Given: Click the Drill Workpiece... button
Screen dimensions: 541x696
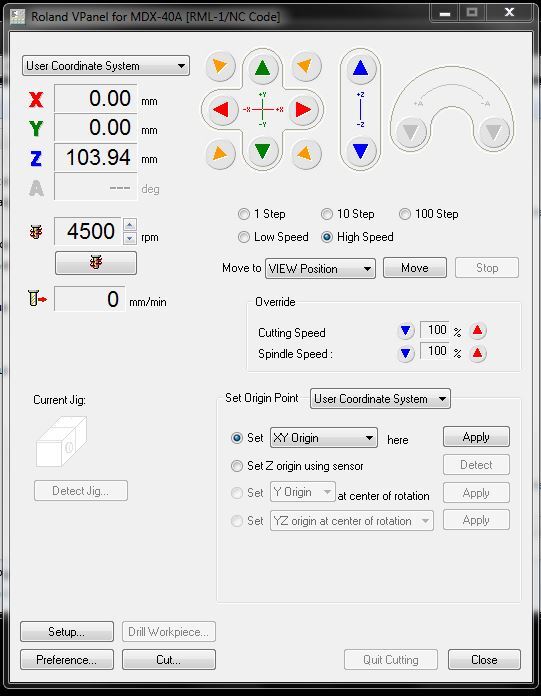Looking at the screenshot, I should 169,632.
